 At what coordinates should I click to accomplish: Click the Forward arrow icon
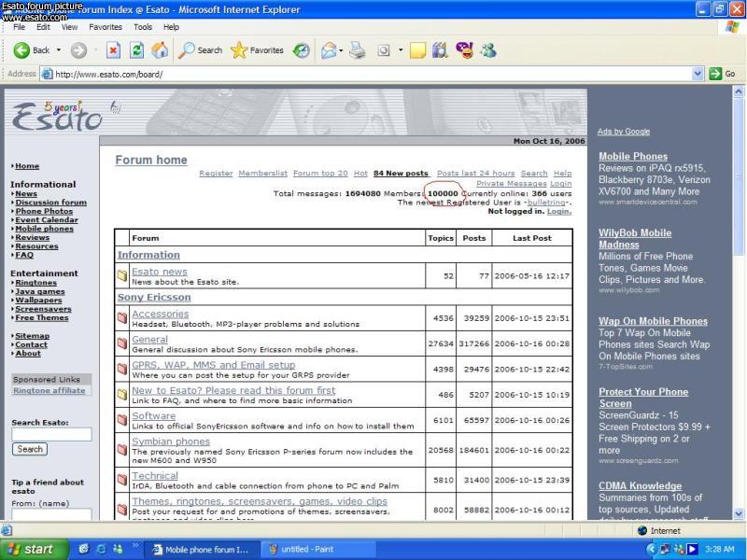(78, 50)
